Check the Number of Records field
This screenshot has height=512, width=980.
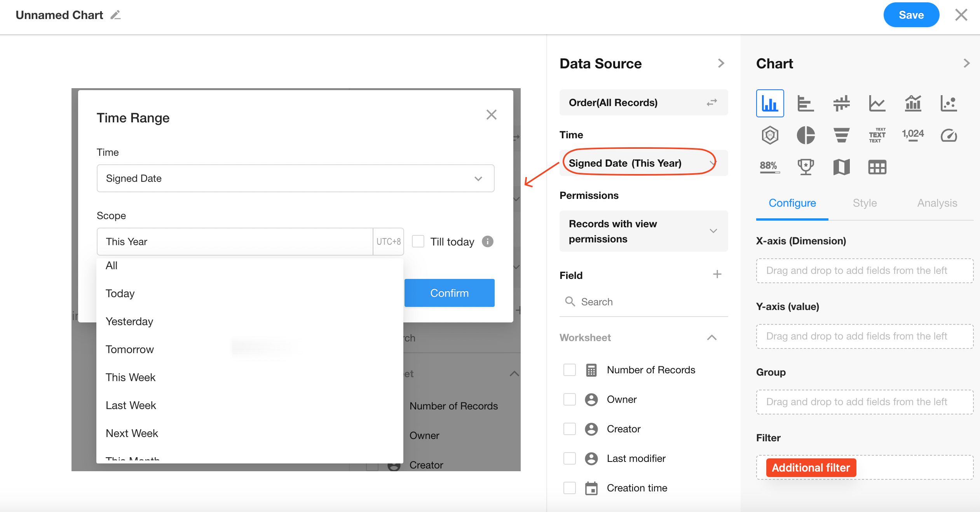click(570, 370)
